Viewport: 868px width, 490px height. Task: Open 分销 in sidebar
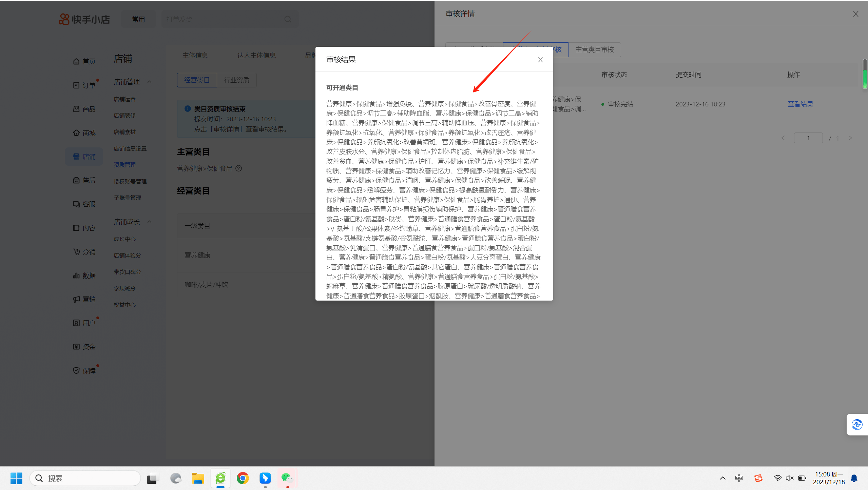(x=84, y=252)
